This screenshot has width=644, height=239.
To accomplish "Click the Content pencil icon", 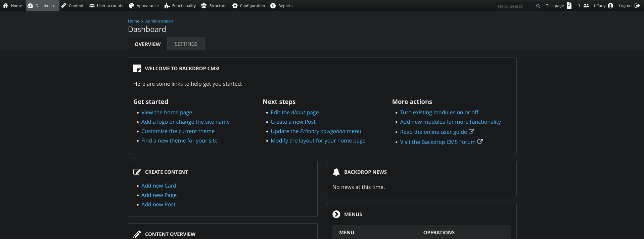I will 63,6.
